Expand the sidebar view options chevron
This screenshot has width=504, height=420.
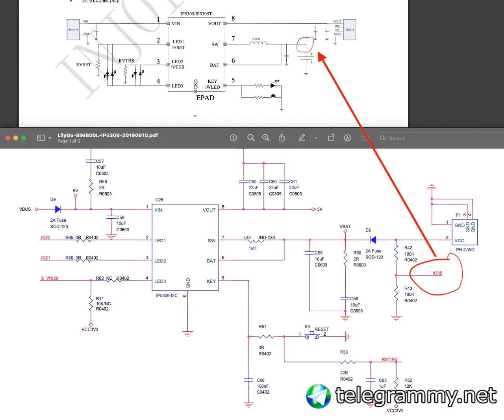click(50, 138)
